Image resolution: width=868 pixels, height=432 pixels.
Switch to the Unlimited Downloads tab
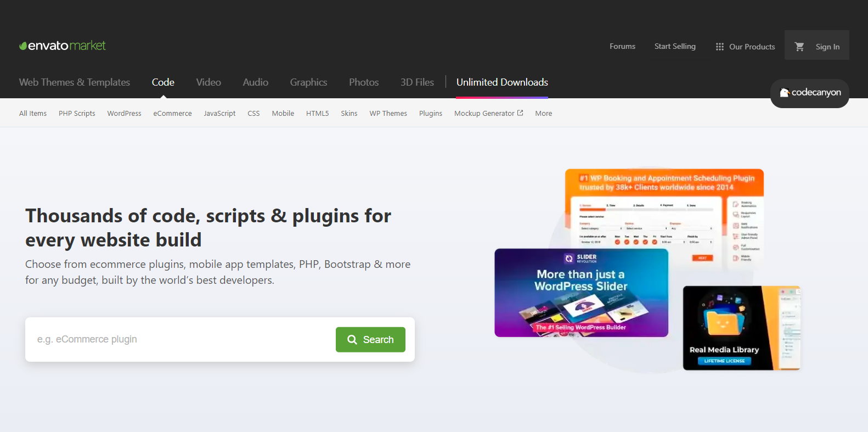502,82
